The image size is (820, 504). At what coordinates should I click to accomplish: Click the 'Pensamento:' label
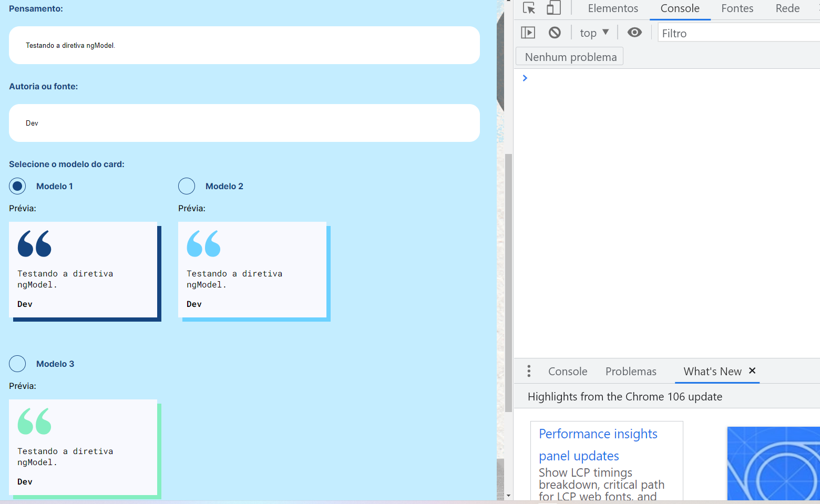(36, 8)
